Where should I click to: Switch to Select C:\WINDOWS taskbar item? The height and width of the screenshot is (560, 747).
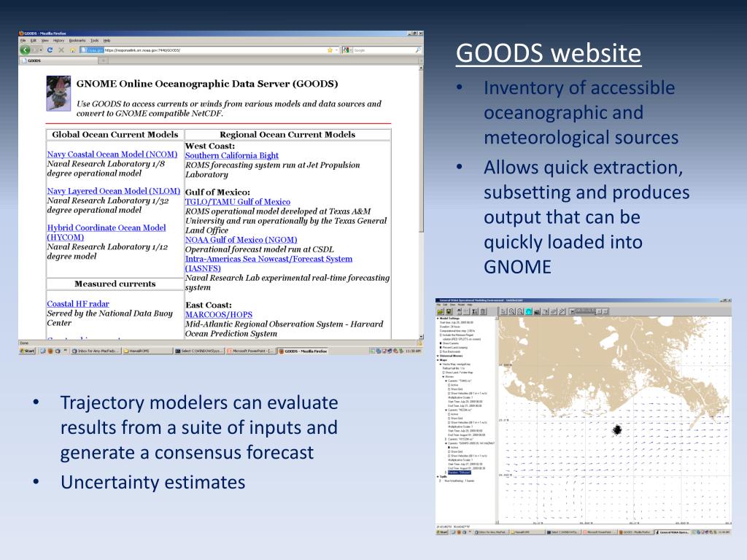(x=198, y=351)
